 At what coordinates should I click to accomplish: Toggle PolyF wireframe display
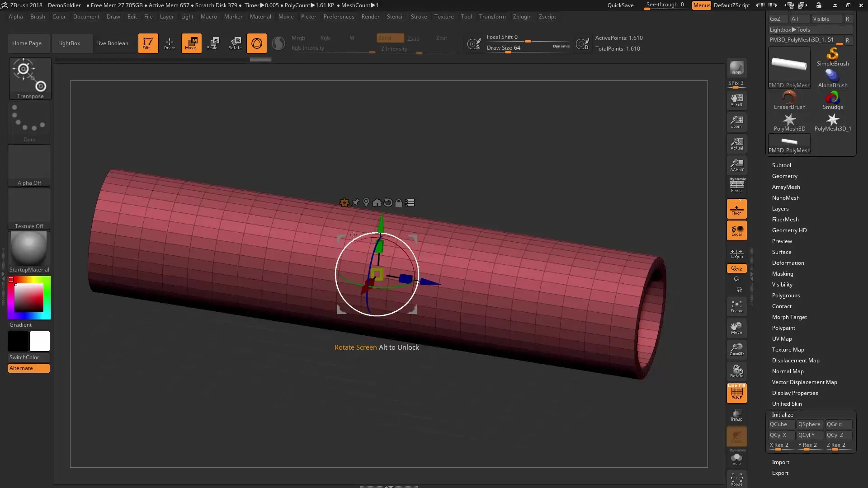click(x=737, y=393)
